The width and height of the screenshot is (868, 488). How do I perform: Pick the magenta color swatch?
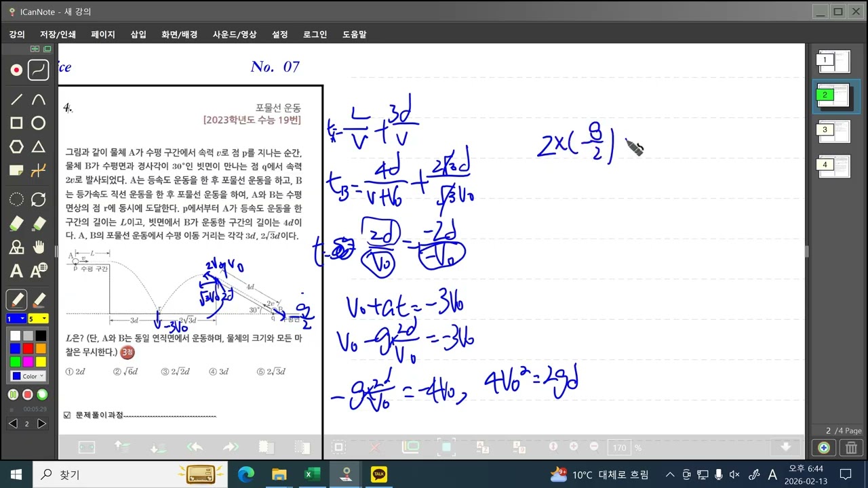(28, 361)
